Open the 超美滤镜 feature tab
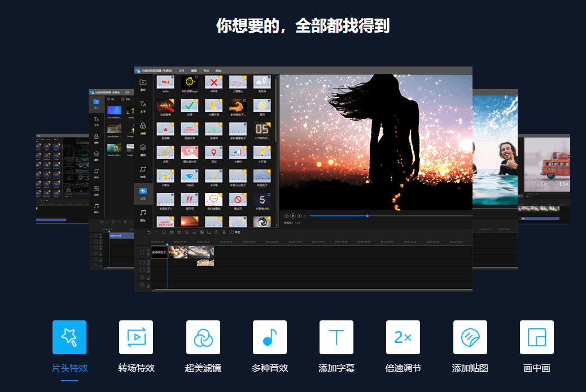 pos(203,347)
